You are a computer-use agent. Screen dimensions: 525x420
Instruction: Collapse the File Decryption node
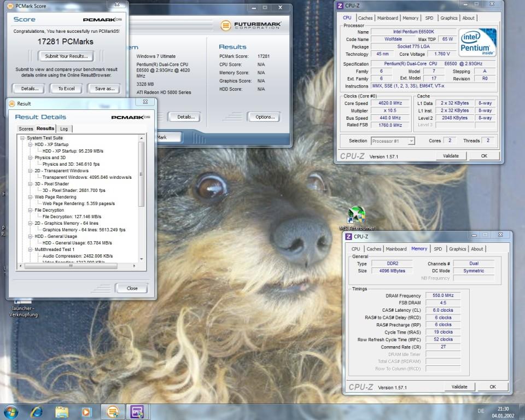30,210
